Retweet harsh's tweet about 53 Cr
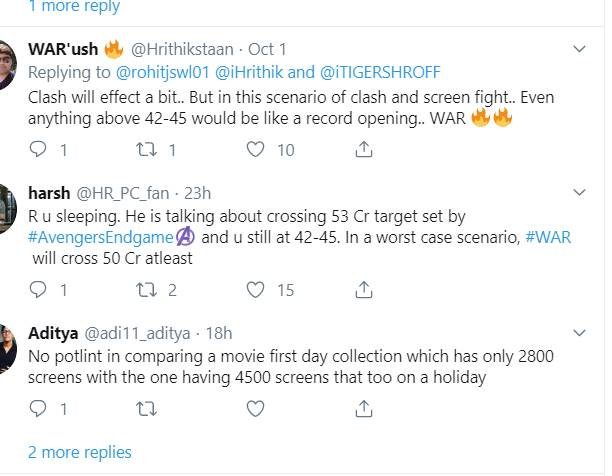612x476 pixels. click(146, 290)
